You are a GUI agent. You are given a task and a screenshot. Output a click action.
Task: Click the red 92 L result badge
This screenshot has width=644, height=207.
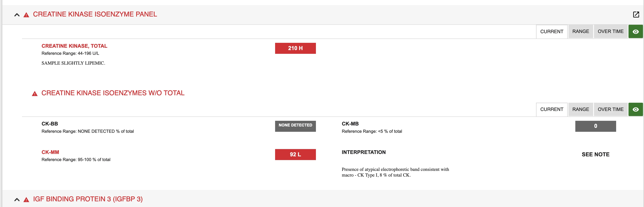click(295, 154)
